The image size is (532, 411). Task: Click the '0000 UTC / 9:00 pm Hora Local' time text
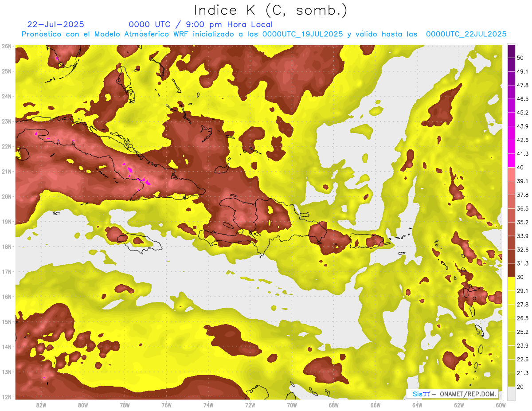pyautogui.click(x=201, y=24)
